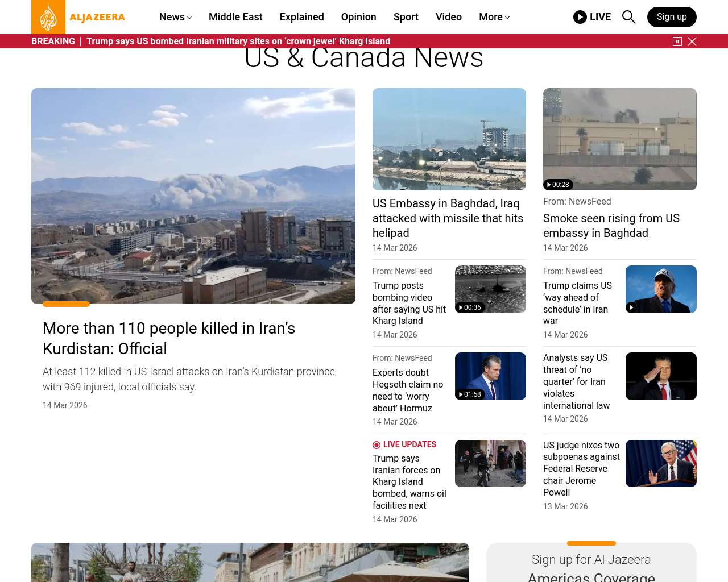728x582 pixels.
Task: Read 'More than 110 people killed' article
Action: point(169,338)
